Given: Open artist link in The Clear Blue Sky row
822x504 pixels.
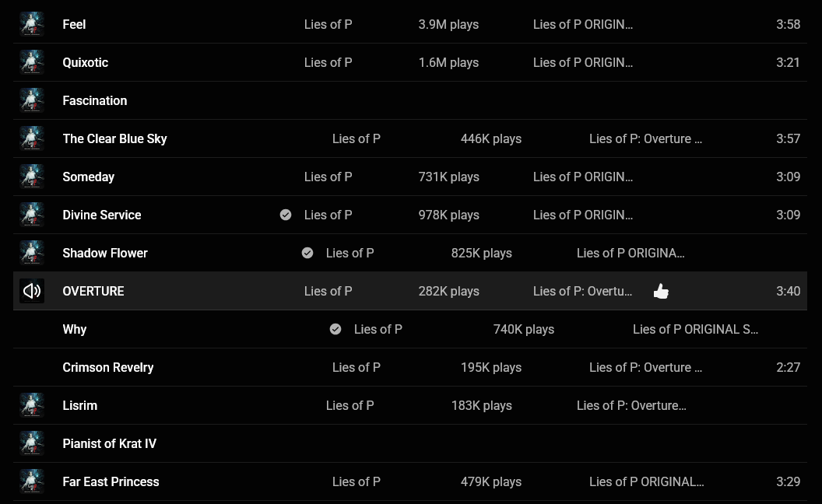Looking at the screenshot, I should (357, 138).
